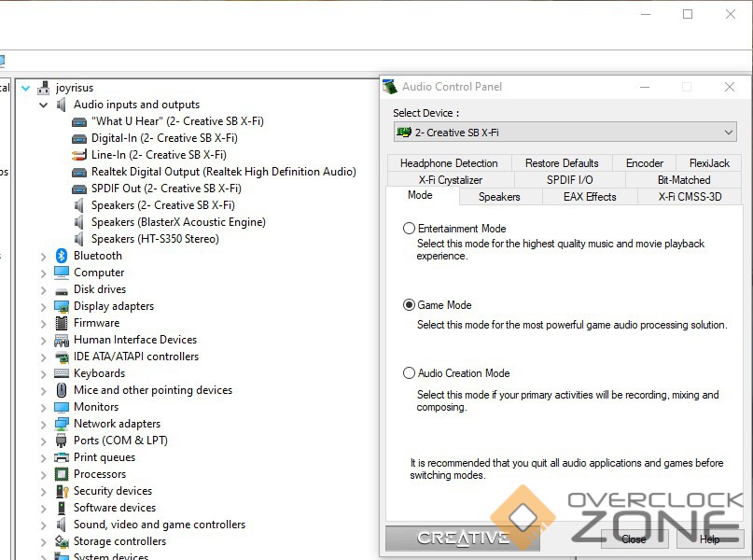Expand the Disk drives node

pyautogui.click(x=44, y=290)
